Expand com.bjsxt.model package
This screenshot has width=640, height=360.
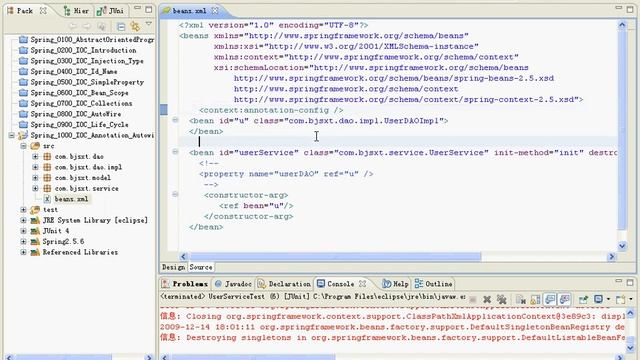[35, 178]
